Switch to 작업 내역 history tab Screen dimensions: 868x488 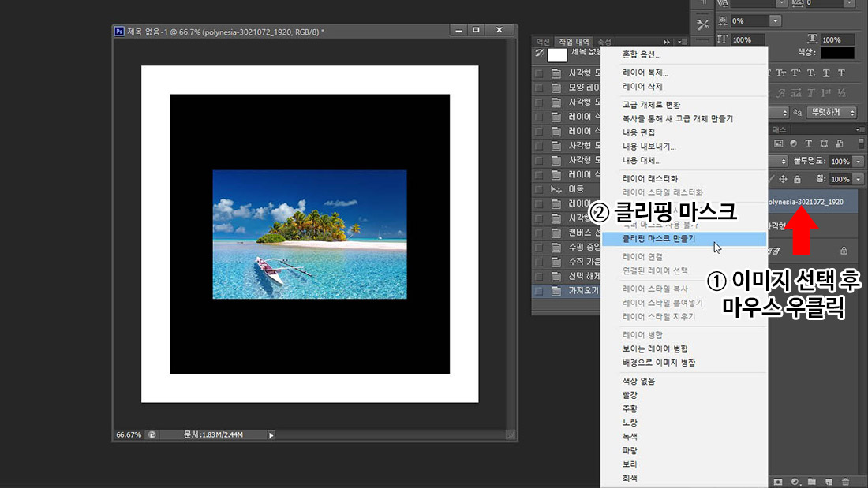click(574, 42)
